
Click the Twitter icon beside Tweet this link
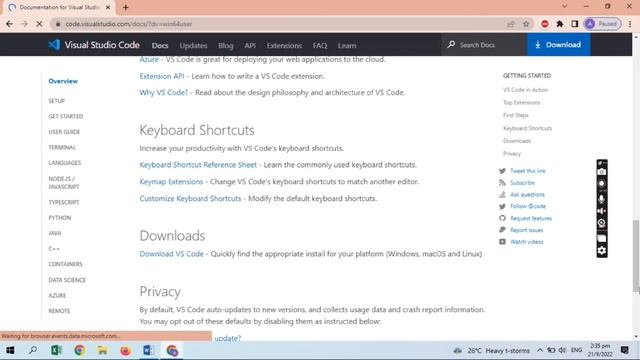[502, 171]
